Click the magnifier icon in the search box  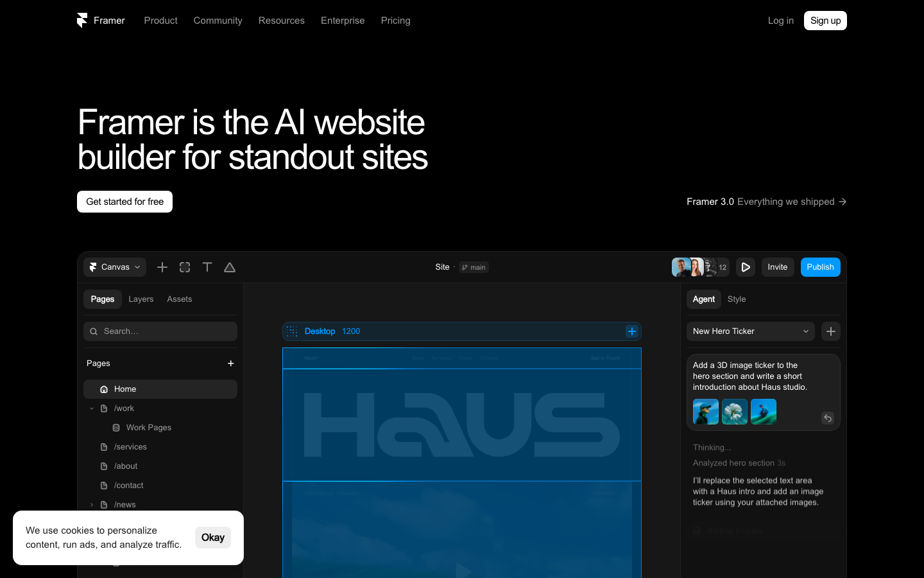(94, 331)
